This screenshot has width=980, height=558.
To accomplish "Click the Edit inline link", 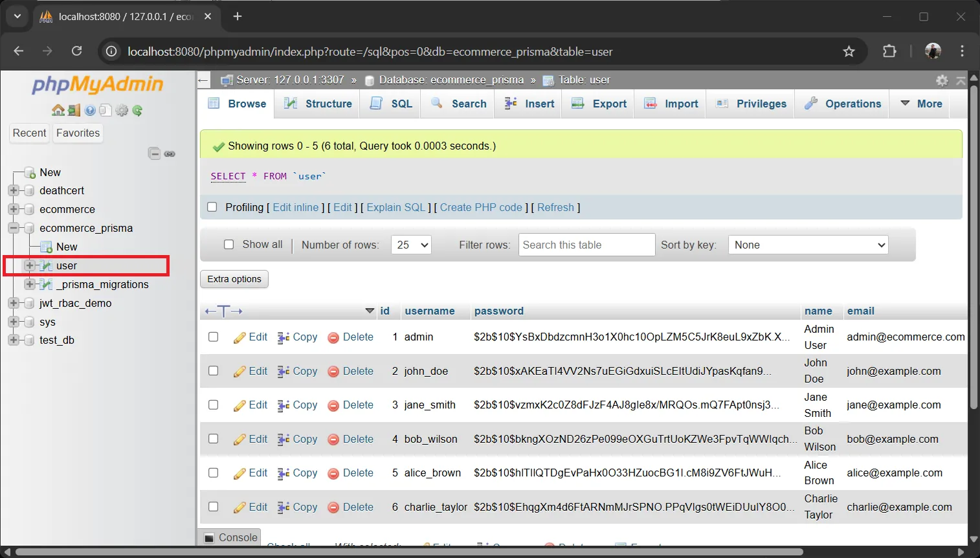I will click(x=296, y=207).
